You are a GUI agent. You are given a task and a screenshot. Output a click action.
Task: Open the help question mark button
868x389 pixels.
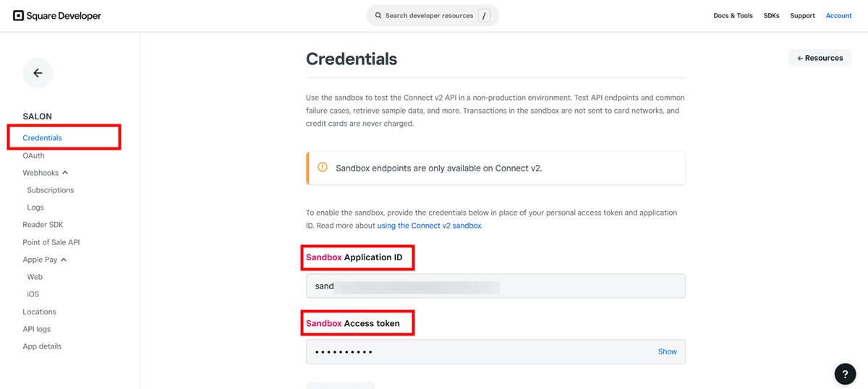click(x=845, y=373)
